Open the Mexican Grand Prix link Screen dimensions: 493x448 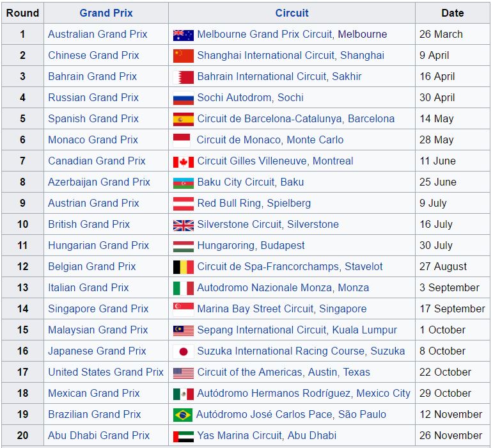(x=94, y=392)
